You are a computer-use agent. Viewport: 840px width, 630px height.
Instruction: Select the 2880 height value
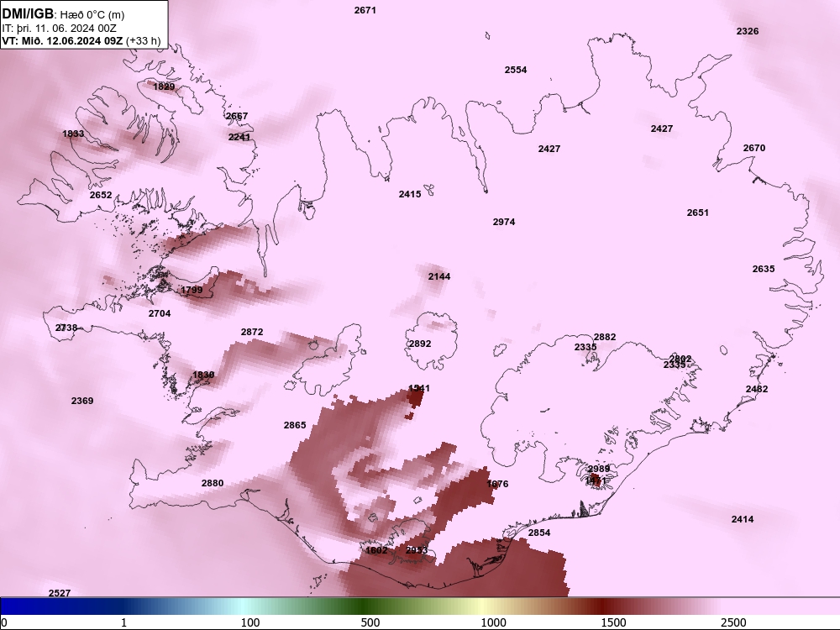(213, 483)
